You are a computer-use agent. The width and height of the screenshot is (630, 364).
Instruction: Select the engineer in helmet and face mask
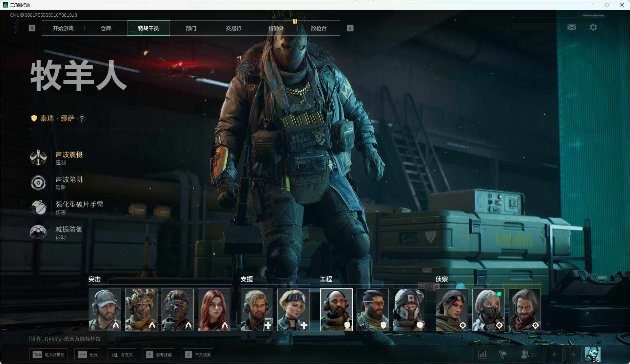pyautogui.click(x=409, y=310)
